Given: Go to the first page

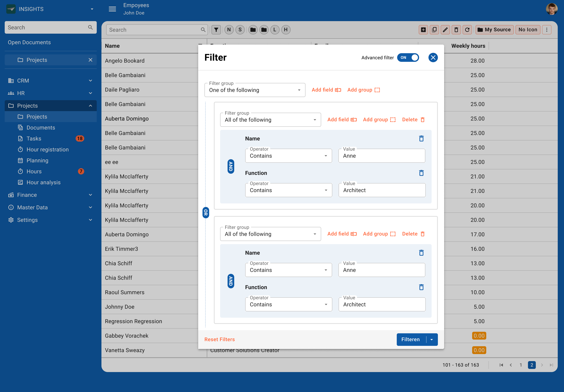Looking at the screenshot, I should (501, 365).
